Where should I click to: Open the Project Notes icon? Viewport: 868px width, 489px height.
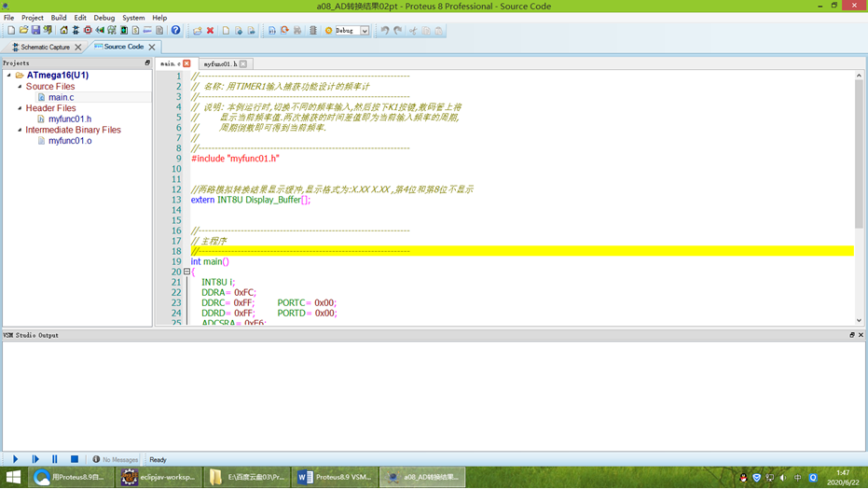pyautogui.click(x=159, y=31)
